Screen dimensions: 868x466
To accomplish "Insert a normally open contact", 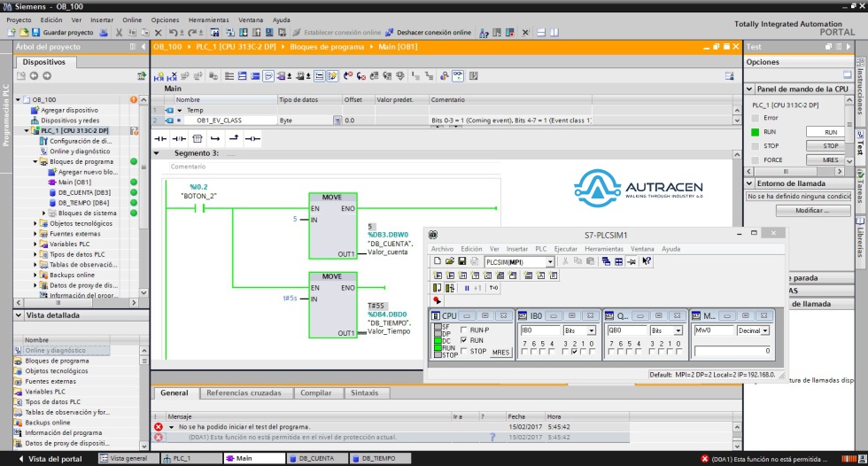I will pyautogui.click(x=160, y=138).
